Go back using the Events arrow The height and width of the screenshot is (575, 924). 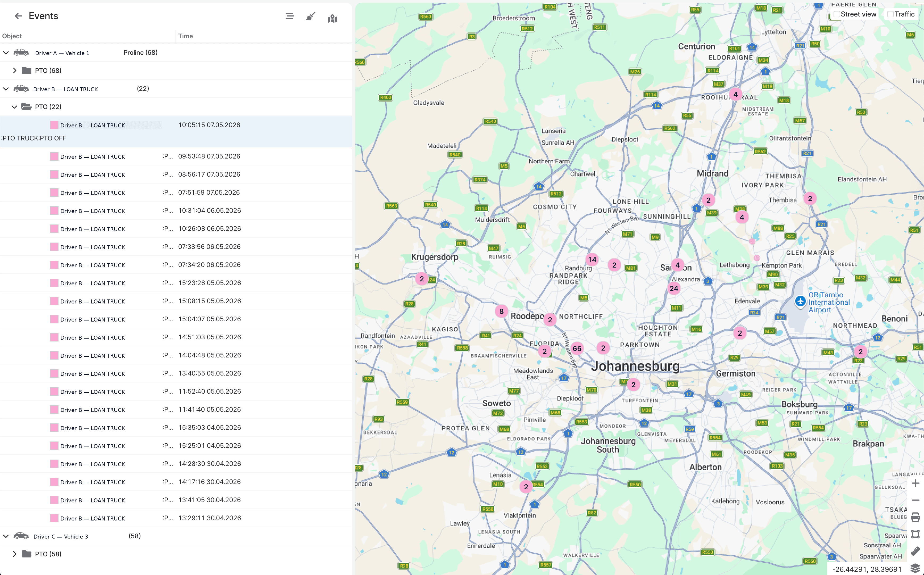point(18,16)
